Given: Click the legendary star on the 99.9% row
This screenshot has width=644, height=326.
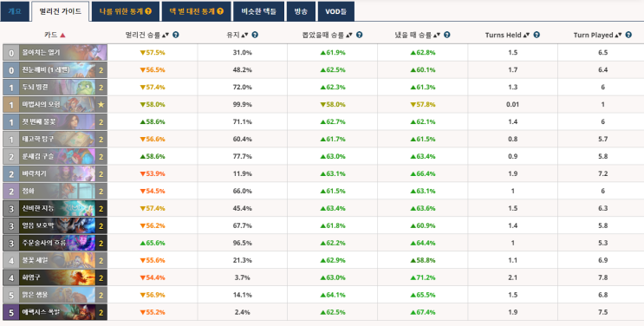Looking at the screenshot, I should point(101,104).
